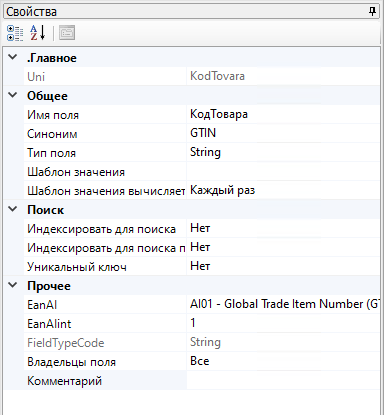Select the EanAI AI01 value

(x=283, y=304)
